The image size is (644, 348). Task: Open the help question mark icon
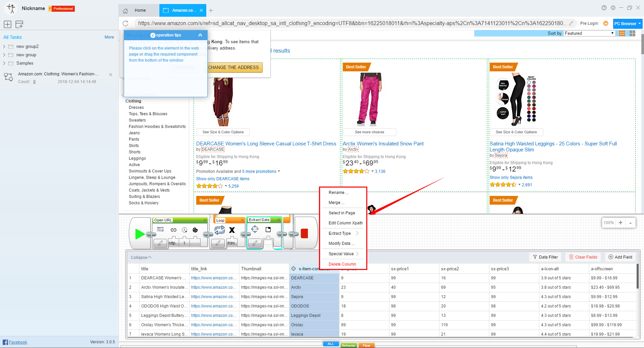pos(604,8)
